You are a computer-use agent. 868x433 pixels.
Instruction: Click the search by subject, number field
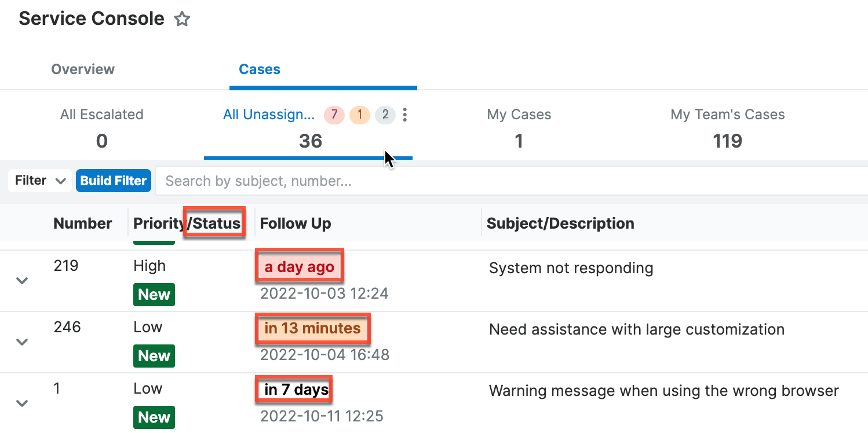click(510, 181)
